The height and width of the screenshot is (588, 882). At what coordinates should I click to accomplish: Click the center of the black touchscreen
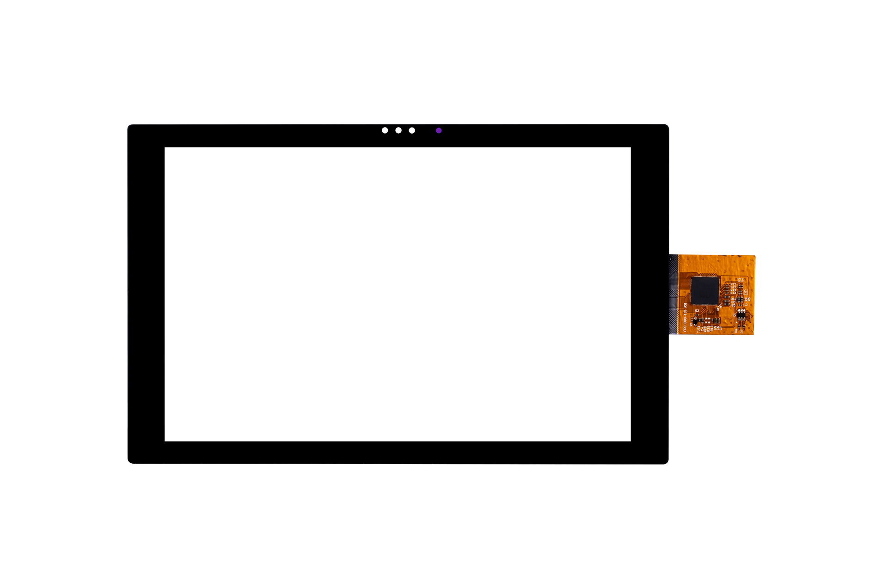(x=398, y=294)
